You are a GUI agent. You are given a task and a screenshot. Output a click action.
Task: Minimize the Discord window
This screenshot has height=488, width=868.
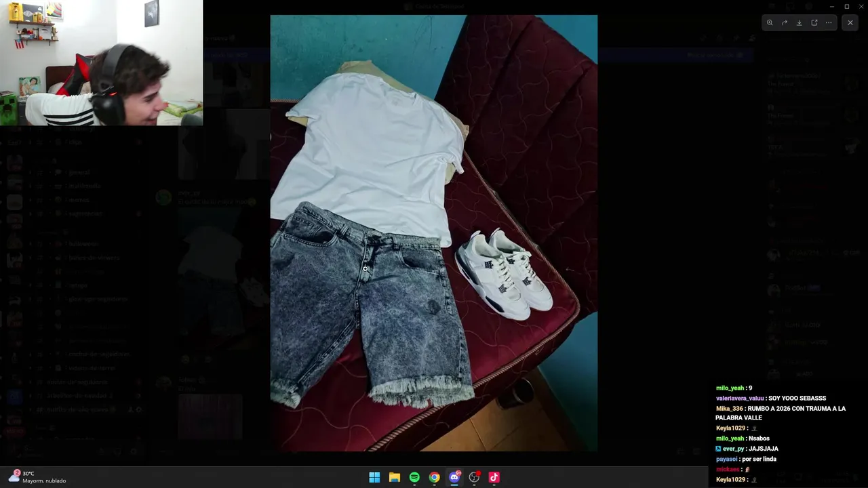832,6
